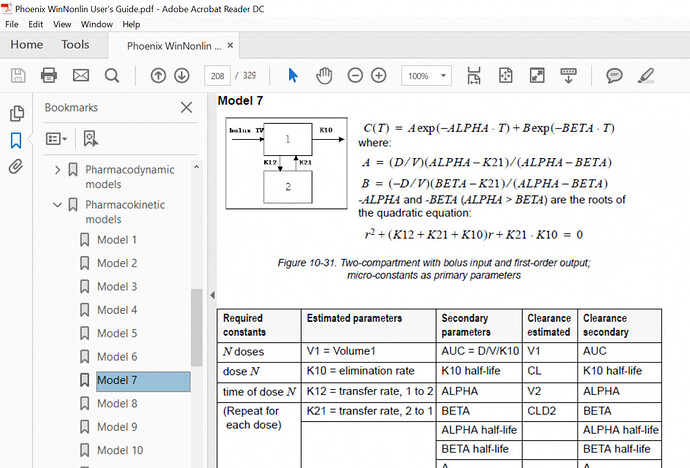This screenshot has width=690, height=468.
Task: Close the Bookmarks panel
Action: pyautogui.click(x=187, y=107)
